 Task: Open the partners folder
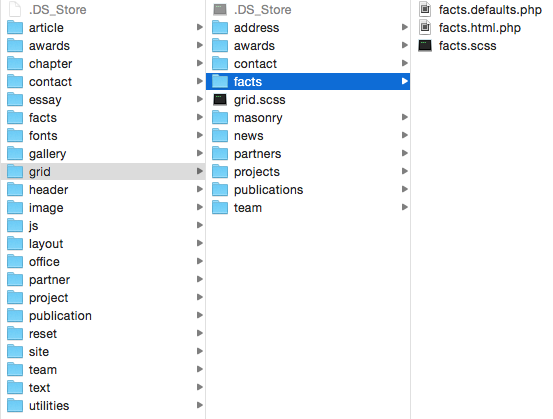308,153
